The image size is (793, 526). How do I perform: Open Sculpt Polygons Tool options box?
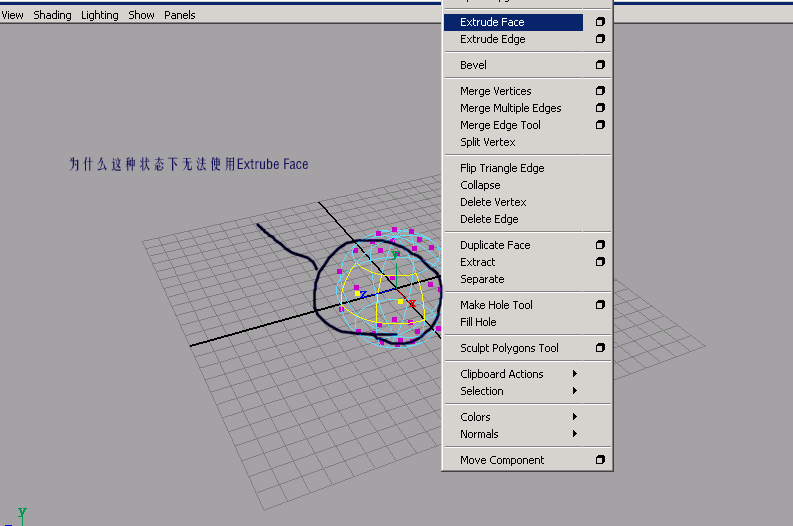[x=600, y=347]
